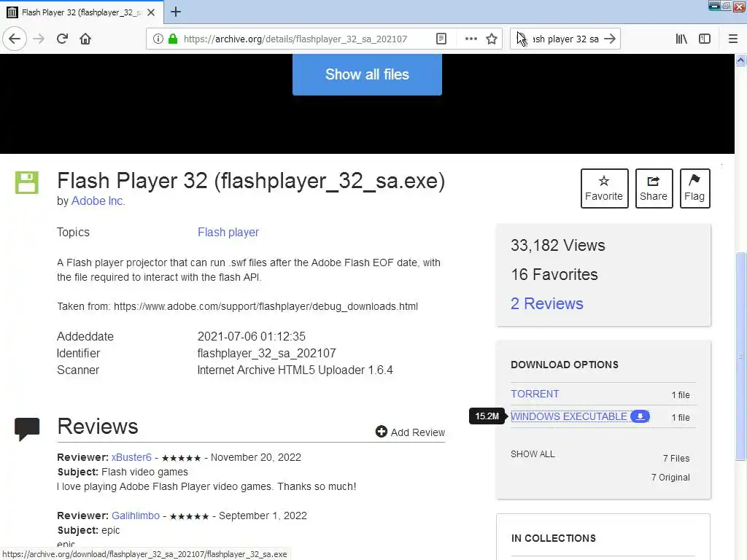Click the 'November 20, 2022' review date
747x560 pixels.
[x=256, y=458]
